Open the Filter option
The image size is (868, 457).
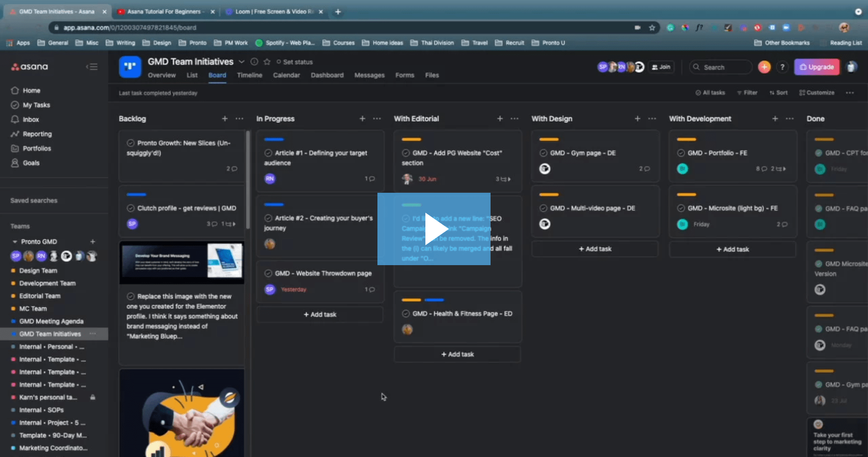click(747, 93)
